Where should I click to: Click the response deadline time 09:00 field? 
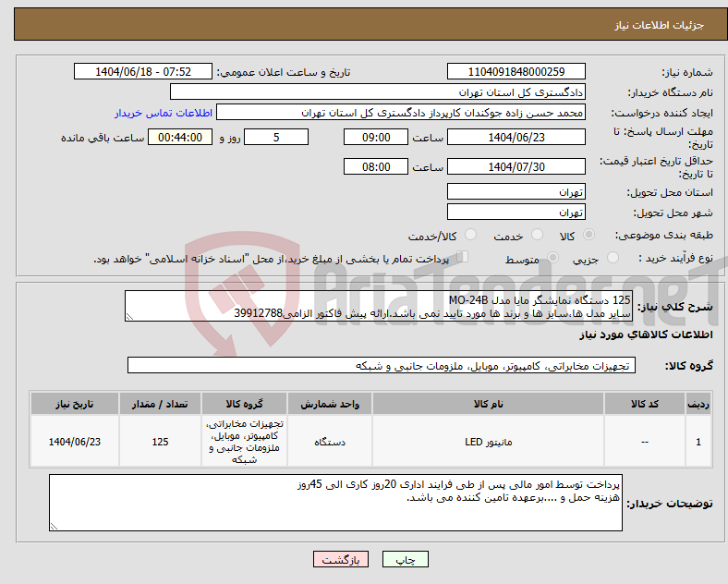(376, 137)
